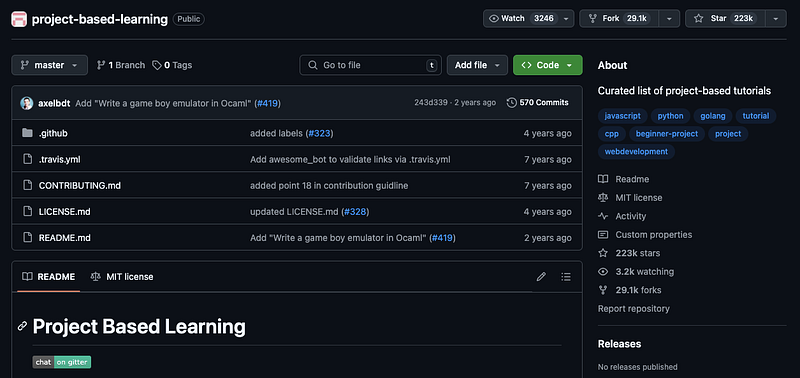Open the README outline list icon
This screenshot has width=800, height=378.
[x=566, y=277]
